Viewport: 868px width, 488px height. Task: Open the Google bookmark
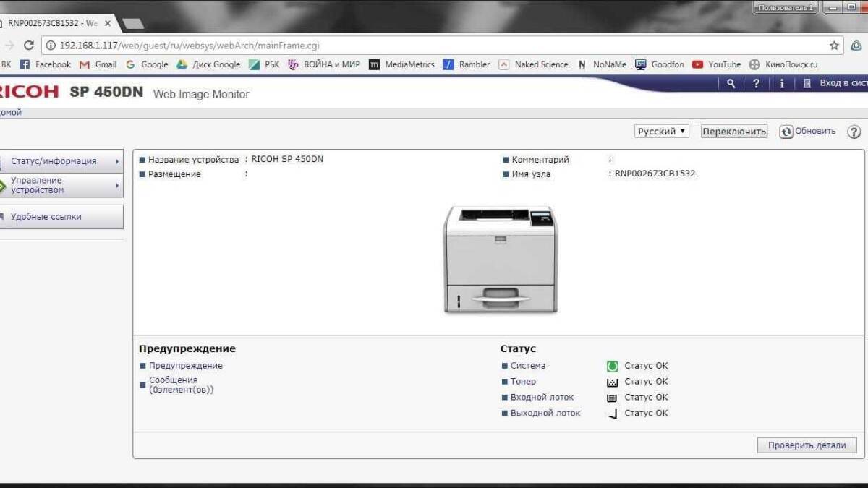click(x=147, y=64)
